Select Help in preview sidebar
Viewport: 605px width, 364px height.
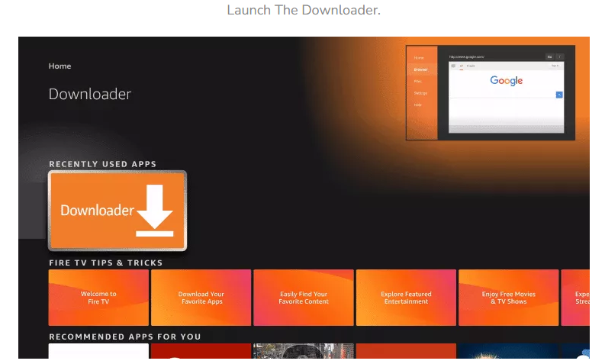click(418, 105)
